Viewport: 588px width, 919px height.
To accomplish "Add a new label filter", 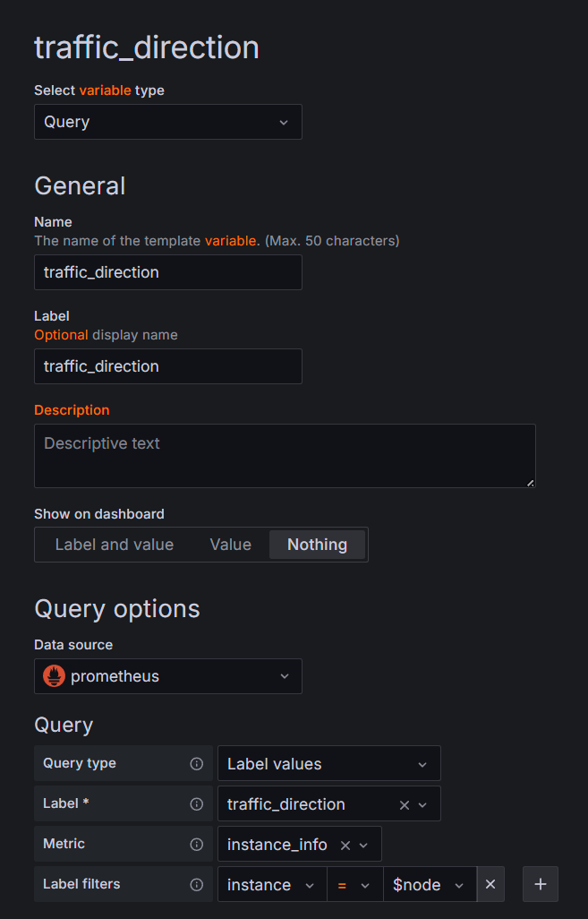I will [541, 885].
